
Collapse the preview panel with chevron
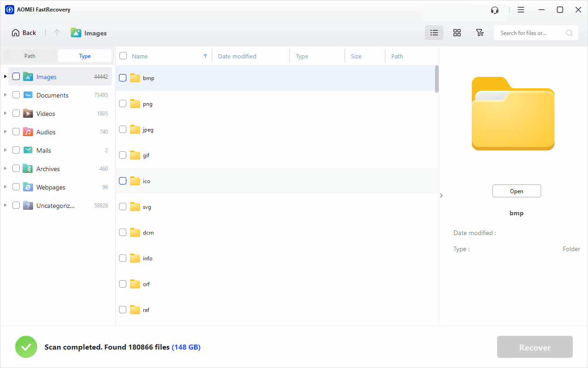(441, 195)
